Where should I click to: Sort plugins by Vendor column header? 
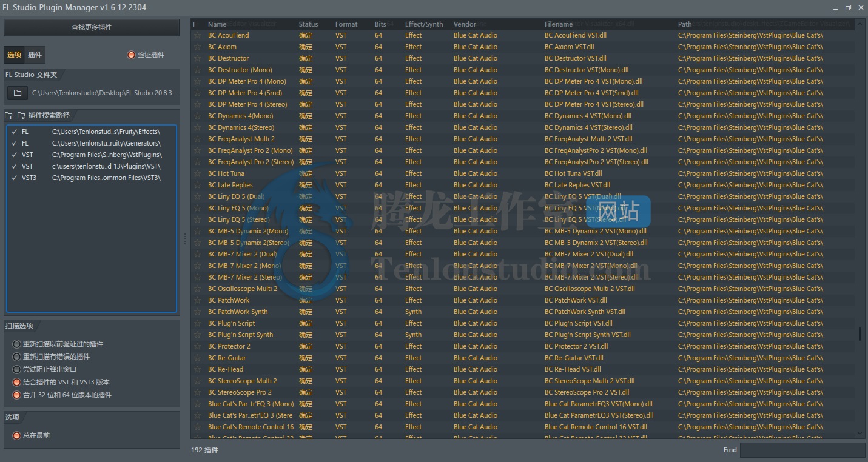click(465, 24)
